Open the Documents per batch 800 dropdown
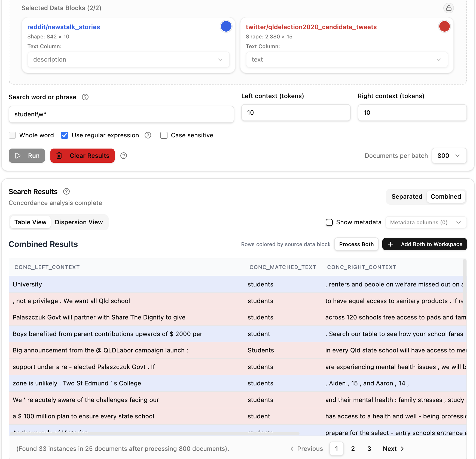476x459 pixels. coord(449,156)
